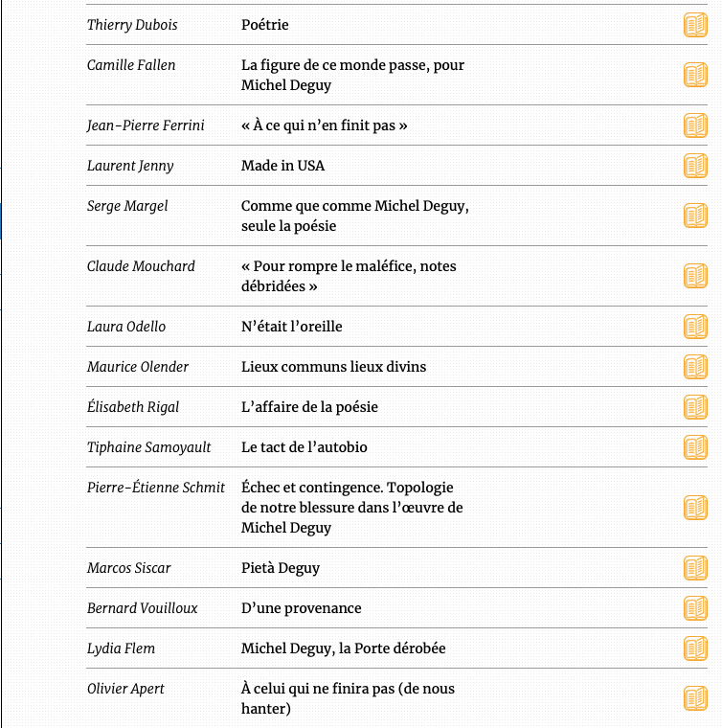Viewport: 722px width, 728px height.
Task: Open 'Michel Deguy, la Porte dérobée' title
Action: pyautogui.click(x=343, y=648)
